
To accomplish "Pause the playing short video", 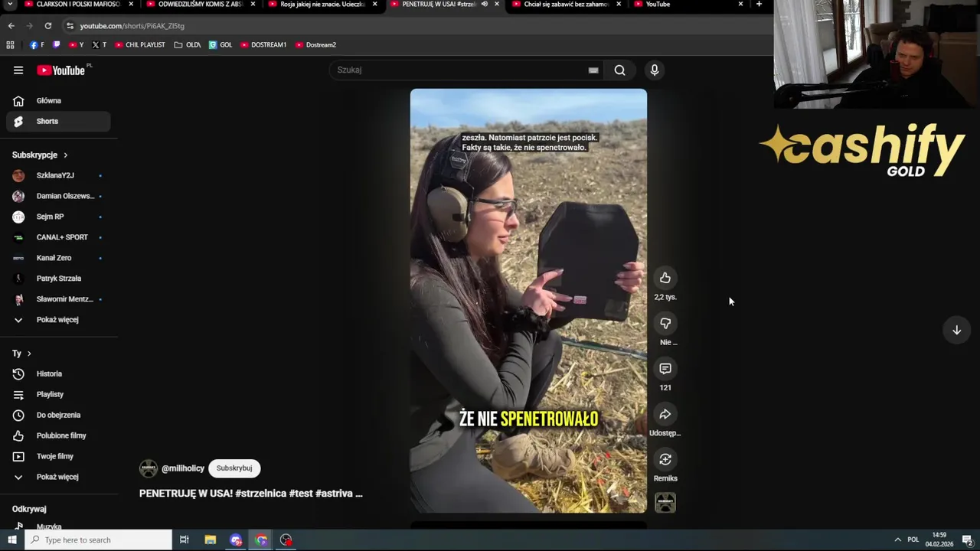I will 528,301.
